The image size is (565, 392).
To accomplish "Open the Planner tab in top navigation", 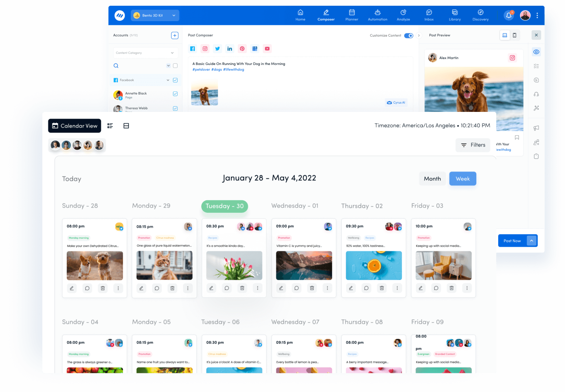I will point(352,15).
